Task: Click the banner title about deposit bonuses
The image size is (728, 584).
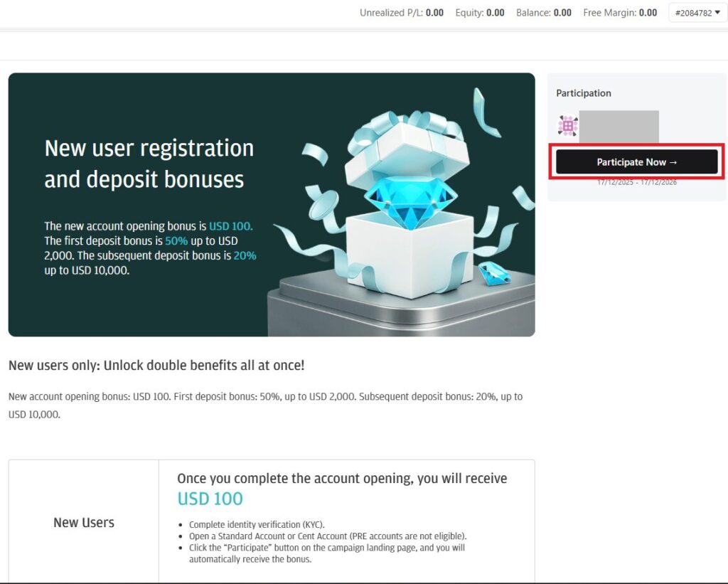Action: [x=149, y=164]
